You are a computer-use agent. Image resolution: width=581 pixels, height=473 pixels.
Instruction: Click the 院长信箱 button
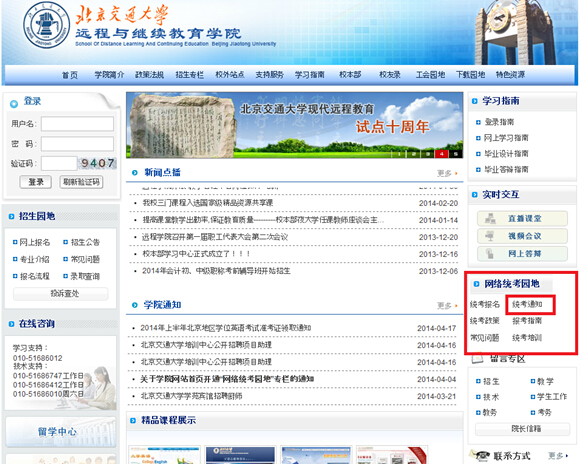522,429
